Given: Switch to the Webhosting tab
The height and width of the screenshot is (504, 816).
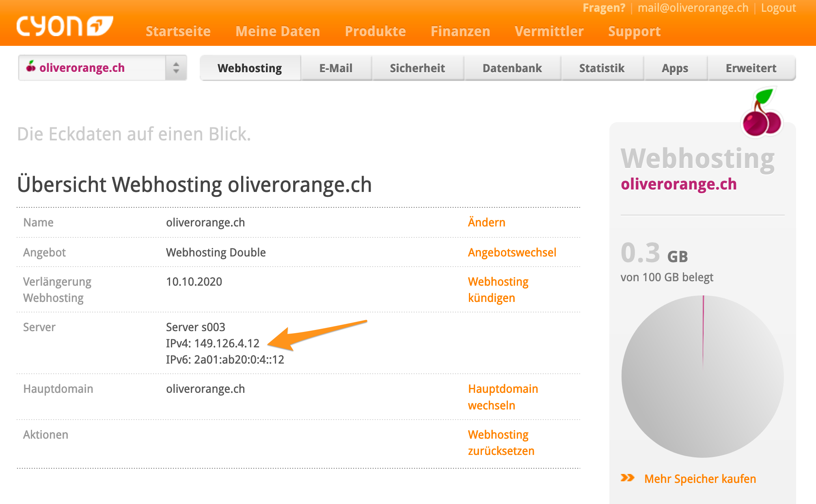Looking at the screenshot, I should click(x=250, y=68).
